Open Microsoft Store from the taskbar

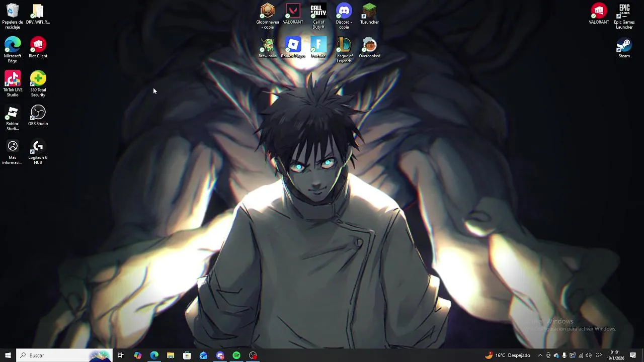pos(187,355)
